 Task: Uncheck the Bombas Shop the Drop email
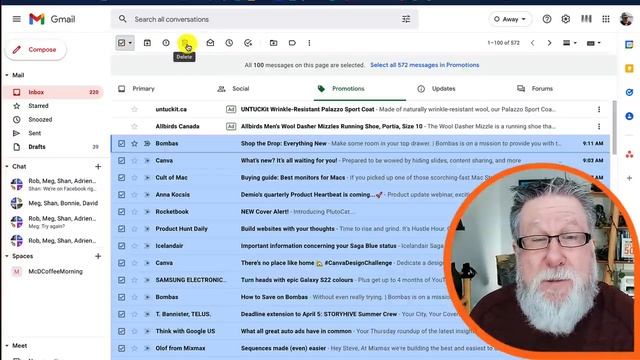[x=122, y=143]
